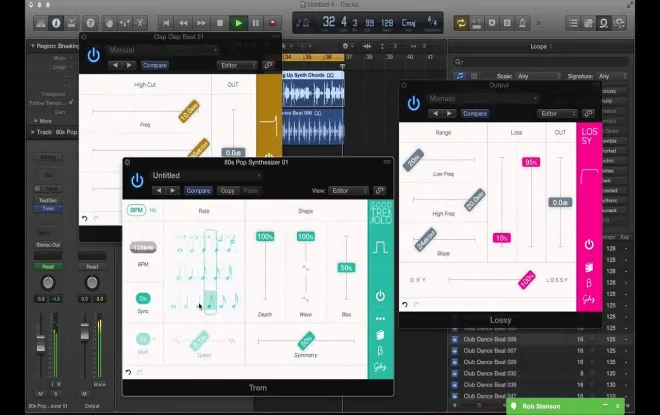The height and width of the screenshot is (415, 660).
Task: Adjust the Depth 100% slider in Tremolo
Action: pos(265,237)
